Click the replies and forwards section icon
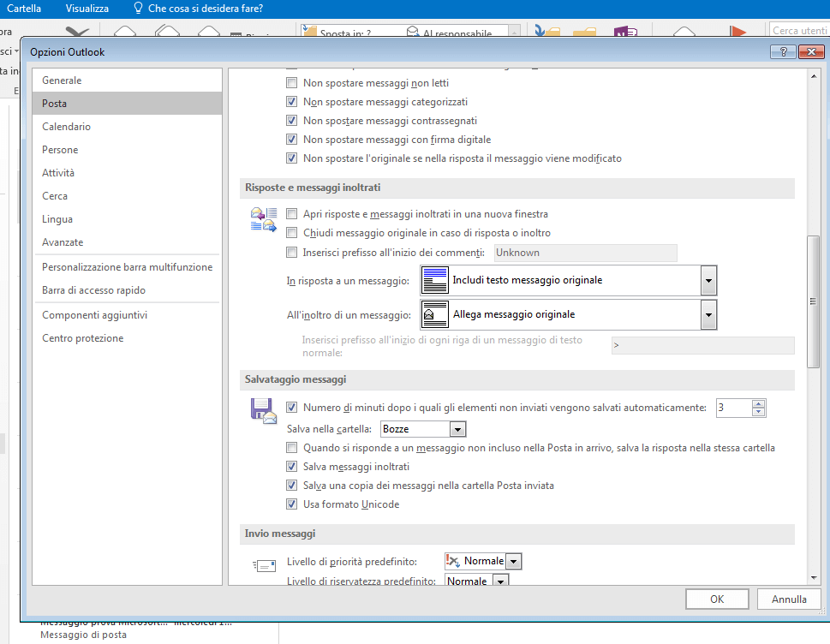This screenshot has width=830, height=644. tap(263, 220)
